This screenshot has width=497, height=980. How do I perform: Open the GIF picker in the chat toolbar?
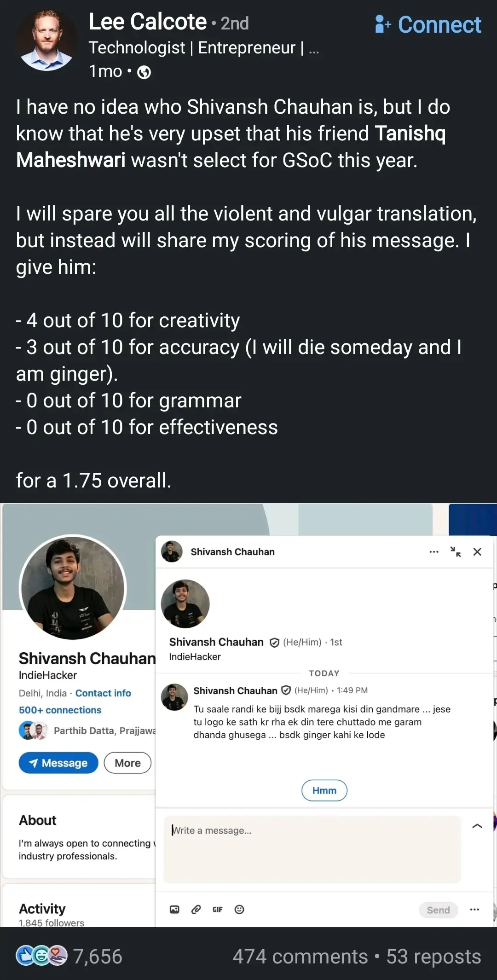point(218,910)
